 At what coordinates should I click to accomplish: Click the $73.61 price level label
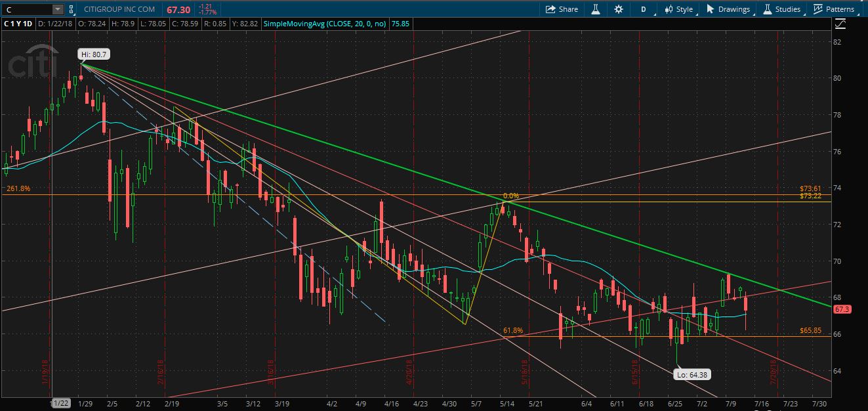click(x=810, y=188)
